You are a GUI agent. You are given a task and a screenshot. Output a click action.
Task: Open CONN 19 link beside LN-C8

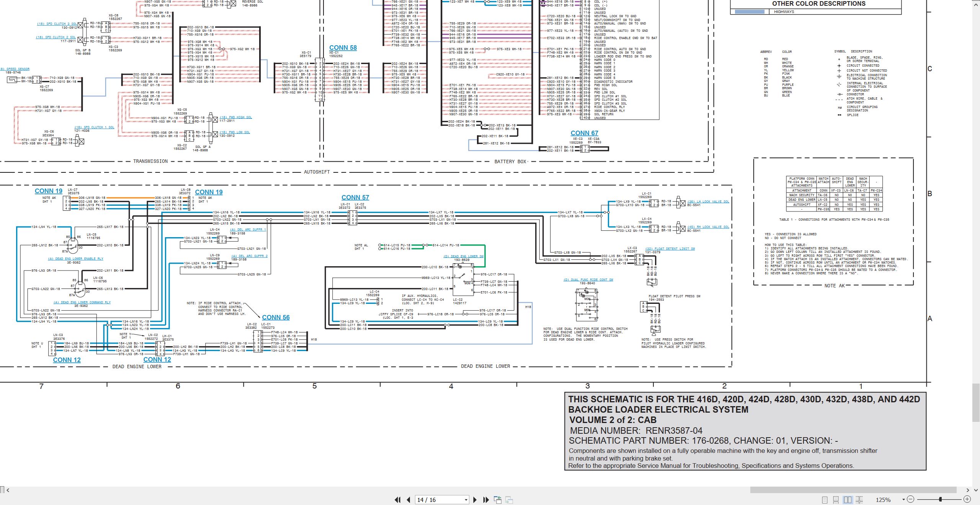pos(209,192)
